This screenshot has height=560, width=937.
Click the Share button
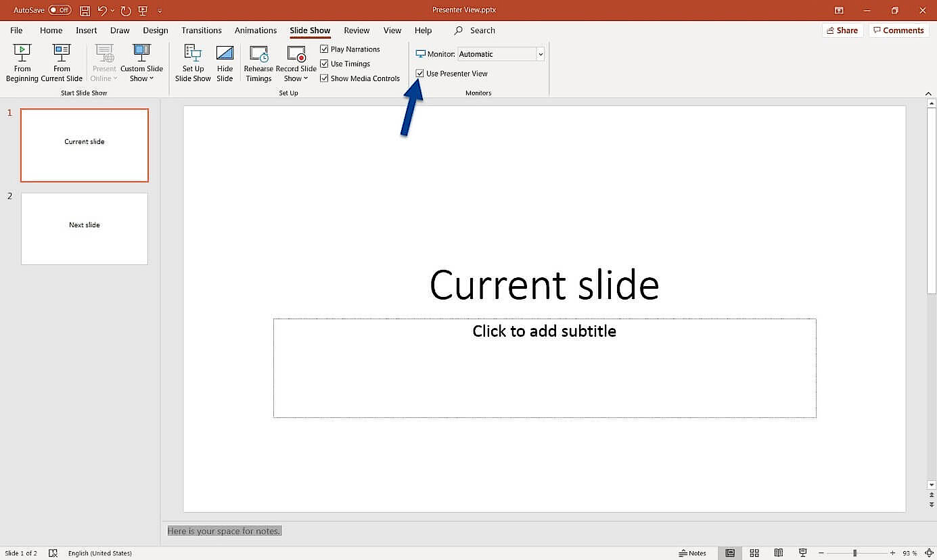[842, 30]
